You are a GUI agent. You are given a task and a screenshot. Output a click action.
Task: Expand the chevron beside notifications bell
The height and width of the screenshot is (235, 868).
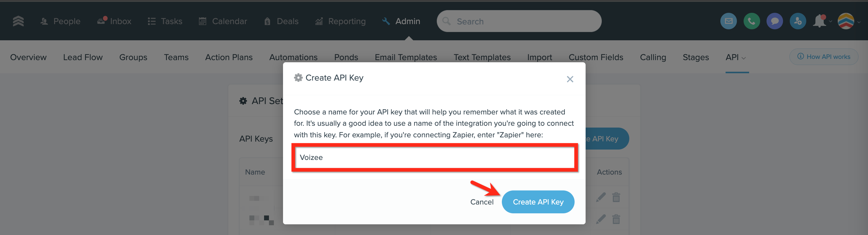coord(830,22)
